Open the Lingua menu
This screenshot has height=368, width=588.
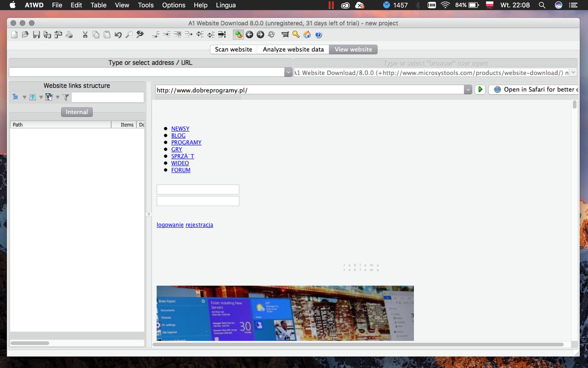[x=226, y=5]
